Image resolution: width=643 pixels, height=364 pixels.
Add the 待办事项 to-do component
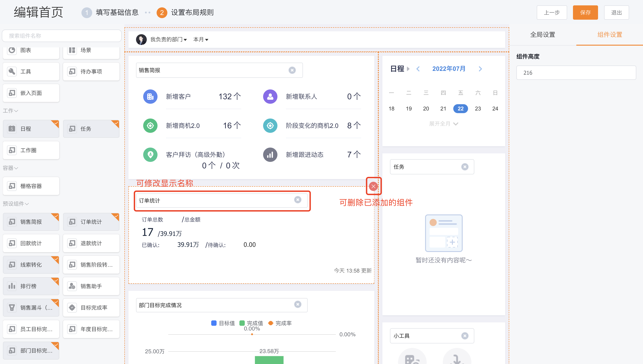[x=91, y=72]
